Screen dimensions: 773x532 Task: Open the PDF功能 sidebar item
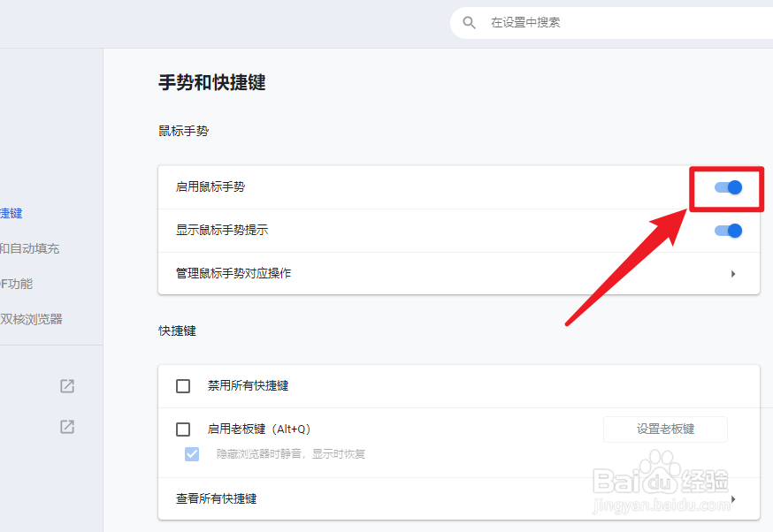pyautogui.click(x=16, y=284)
